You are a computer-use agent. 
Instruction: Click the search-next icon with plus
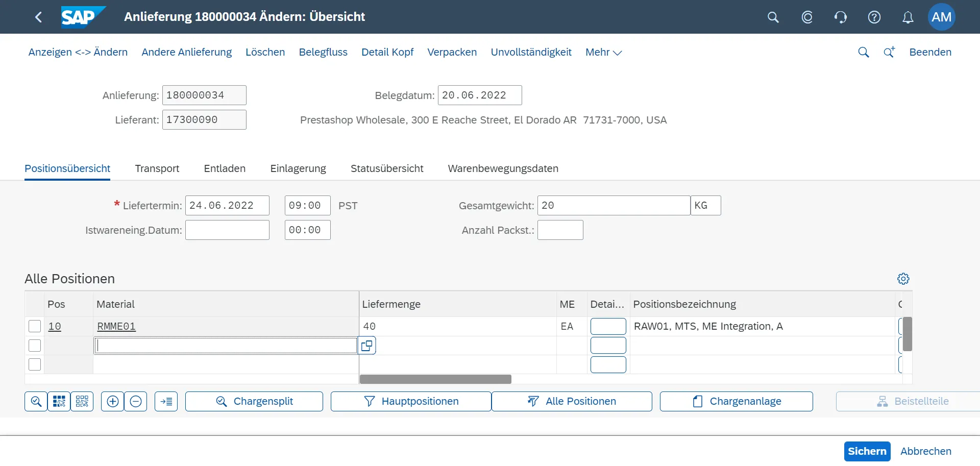889,52
